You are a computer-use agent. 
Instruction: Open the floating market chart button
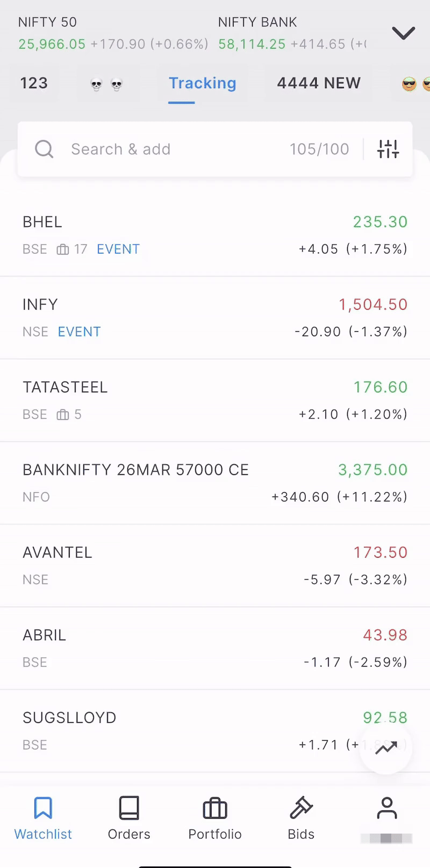(386, 748)
